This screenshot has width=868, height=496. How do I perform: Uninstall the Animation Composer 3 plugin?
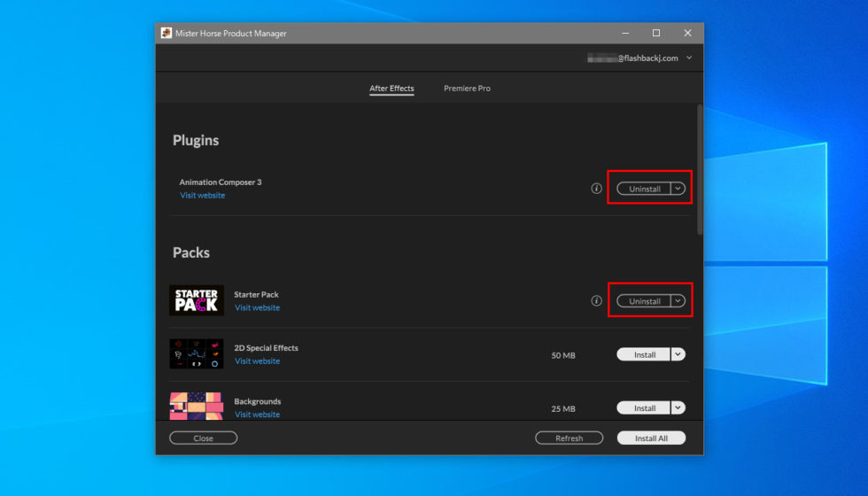click(644, 189)
